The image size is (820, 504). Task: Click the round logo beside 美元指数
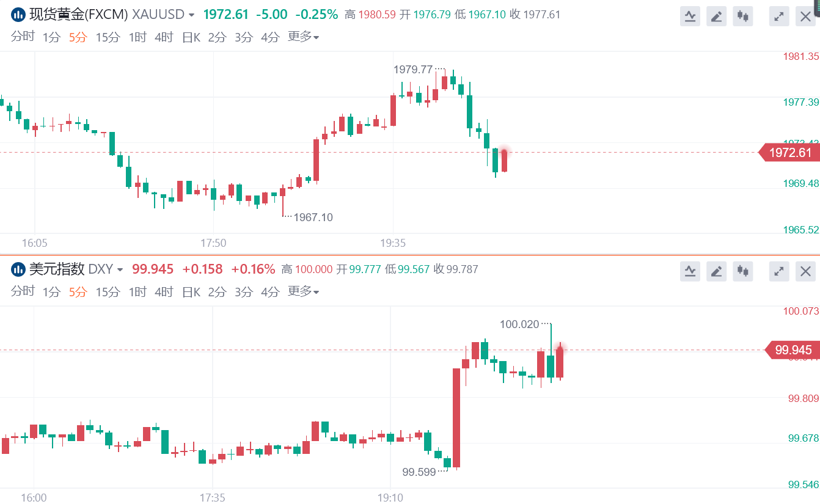click(18, 269)
